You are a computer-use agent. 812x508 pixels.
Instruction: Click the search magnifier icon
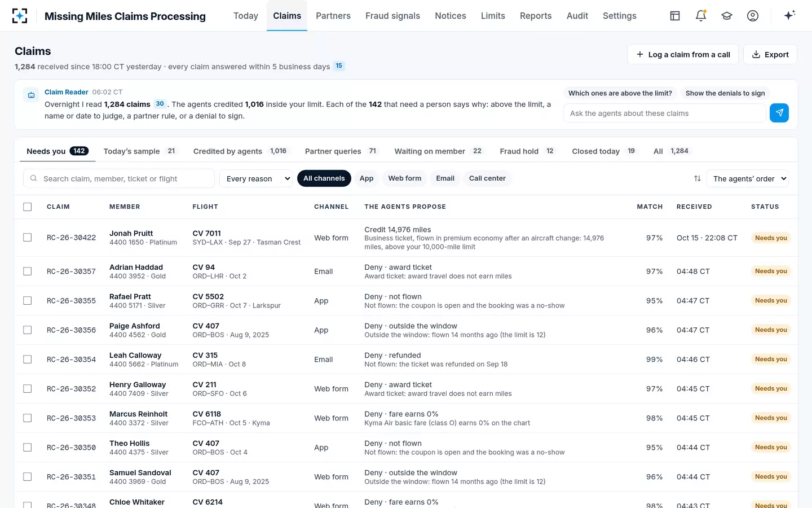[34, 178]
